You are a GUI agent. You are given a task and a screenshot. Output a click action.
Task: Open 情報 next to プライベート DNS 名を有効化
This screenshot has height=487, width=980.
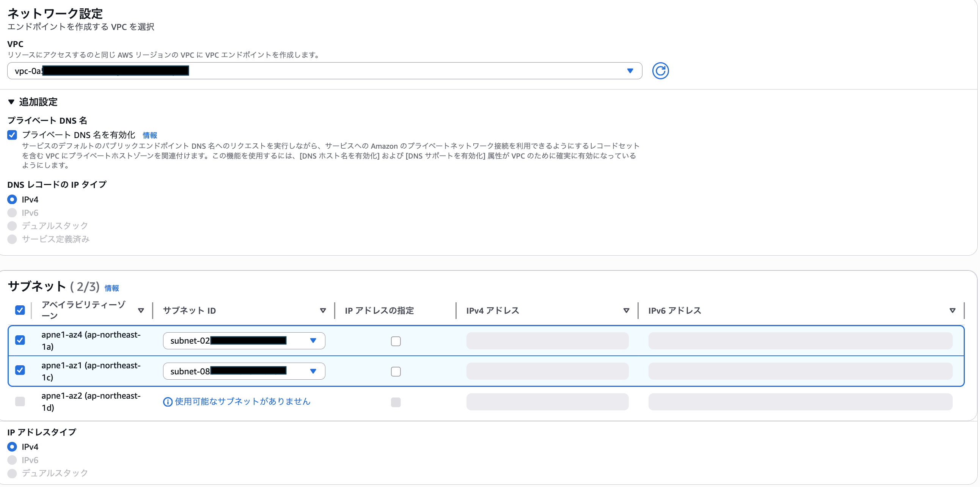pos(150,135)
